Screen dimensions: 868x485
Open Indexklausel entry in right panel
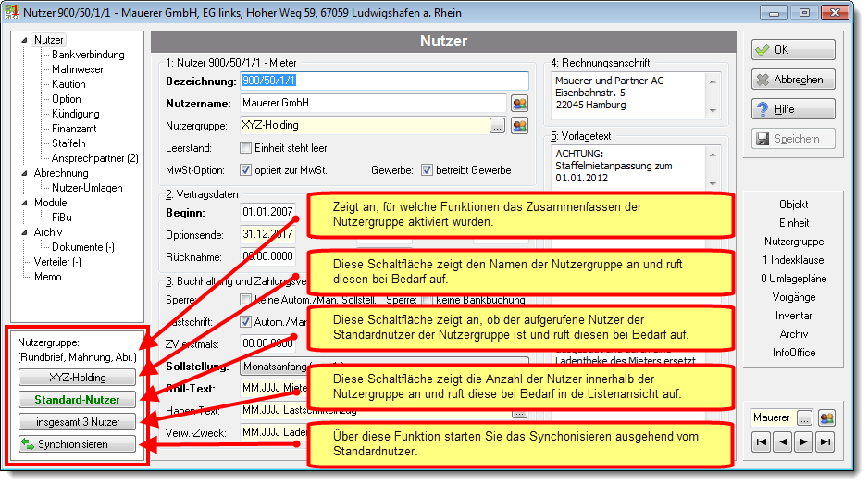[794, 260]
